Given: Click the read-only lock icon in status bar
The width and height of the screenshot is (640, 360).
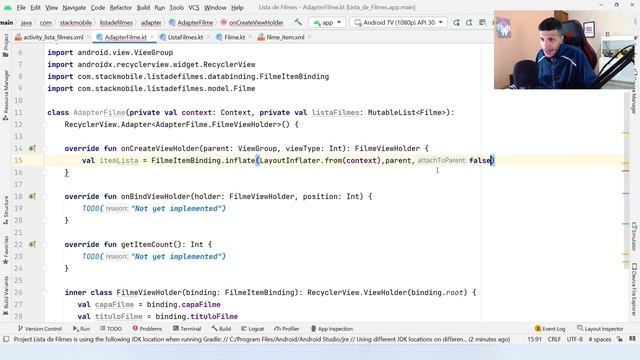Looking at the screenshot, I should point(620,339).
